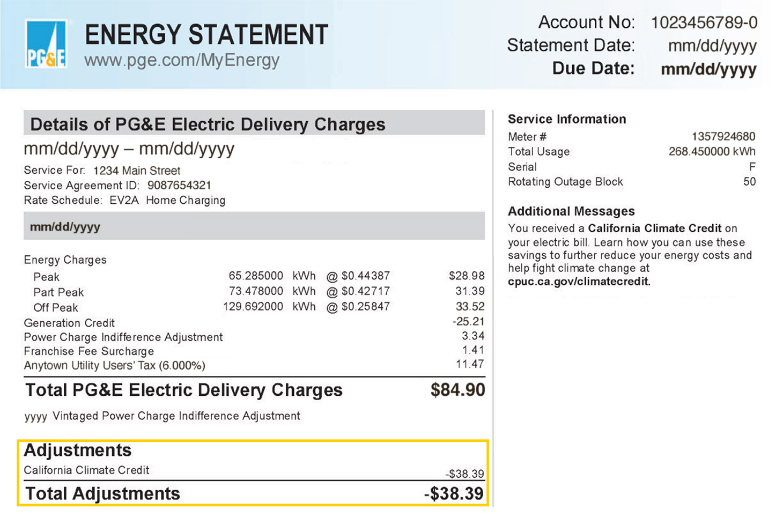Viewport: 783px width, 532px height.
Task: Click the total delivery charges $84.90
Action: click(457, 390)
